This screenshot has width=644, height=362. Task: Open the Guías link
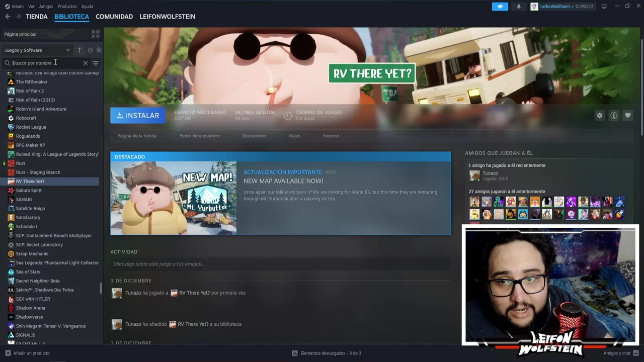pos(294,136)
